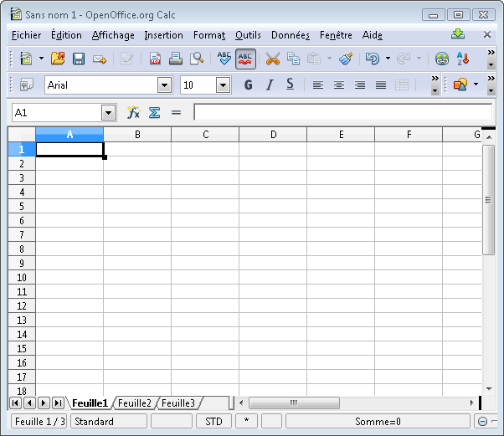Open the Insertion menu
504x436 pixels.
coord(163,35)
